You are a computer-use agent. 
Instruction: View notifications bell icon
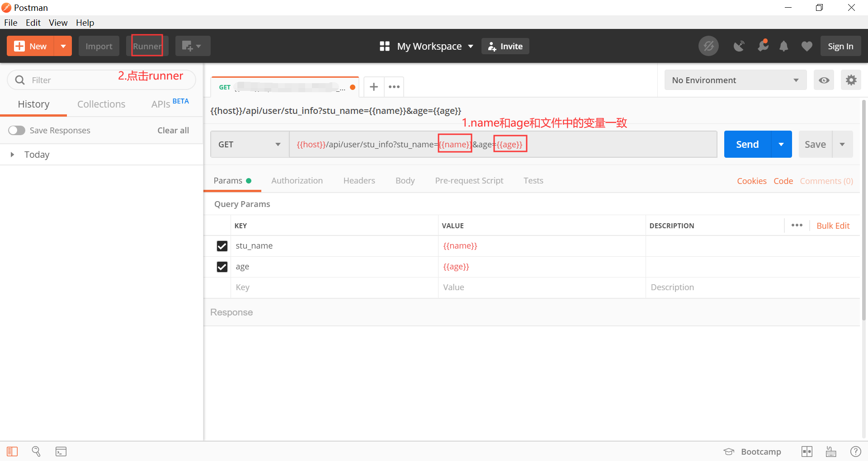pos(784,46)
